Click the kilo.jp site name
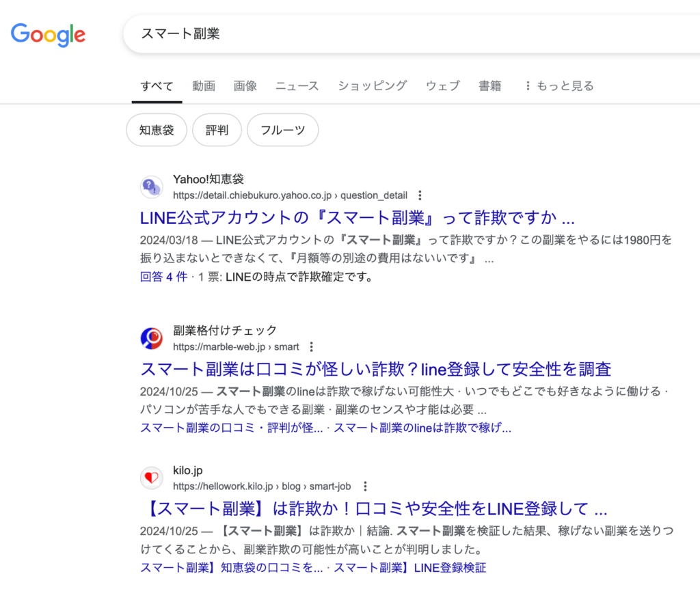This screenshot has height=591, width=700. pos(188,470)
